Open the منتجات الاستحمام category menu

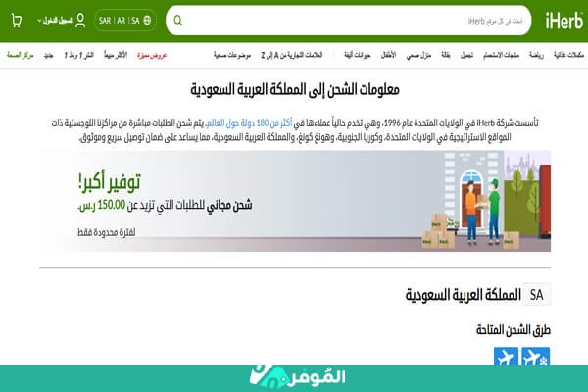(501, 55)
